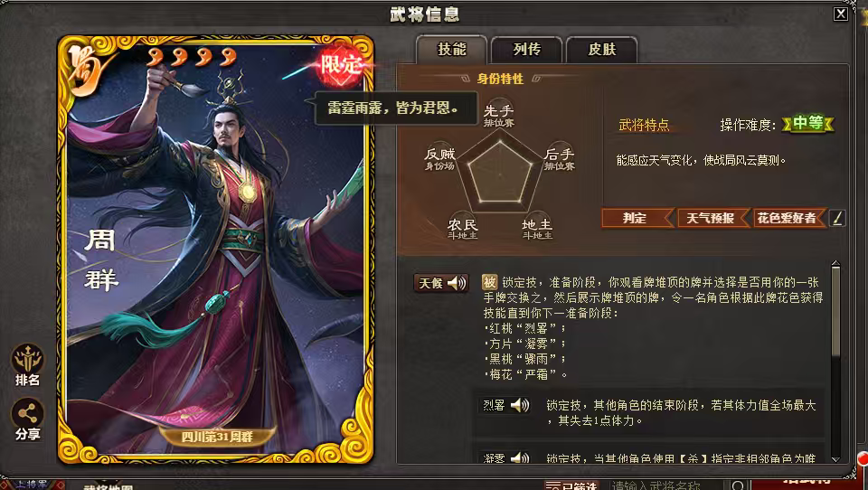
Task: Click the skill list scroll-up arrow
Action: click(x=835, y=265)
